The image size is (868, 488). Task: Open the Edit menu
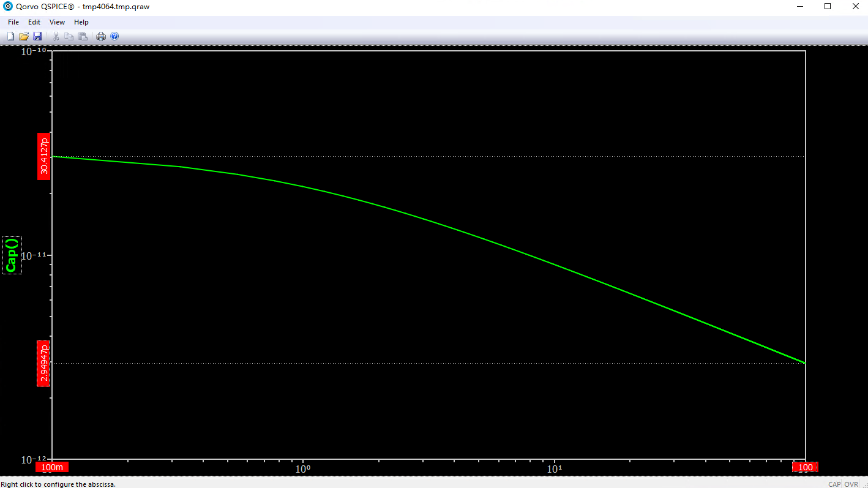click(34, 22)
